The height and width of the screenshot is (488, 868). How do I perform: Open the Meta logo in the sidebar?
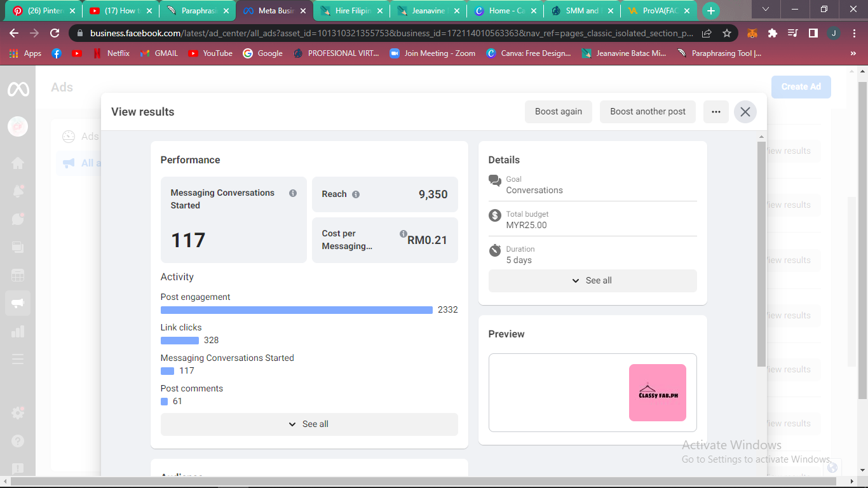point(18,90)
